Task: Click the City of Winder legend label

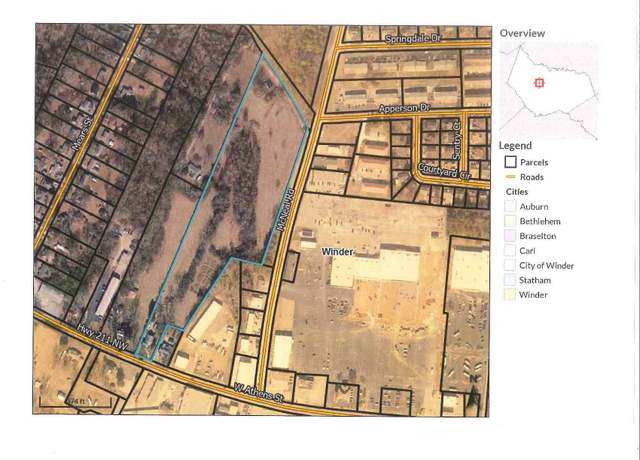Action: (546, 265)
